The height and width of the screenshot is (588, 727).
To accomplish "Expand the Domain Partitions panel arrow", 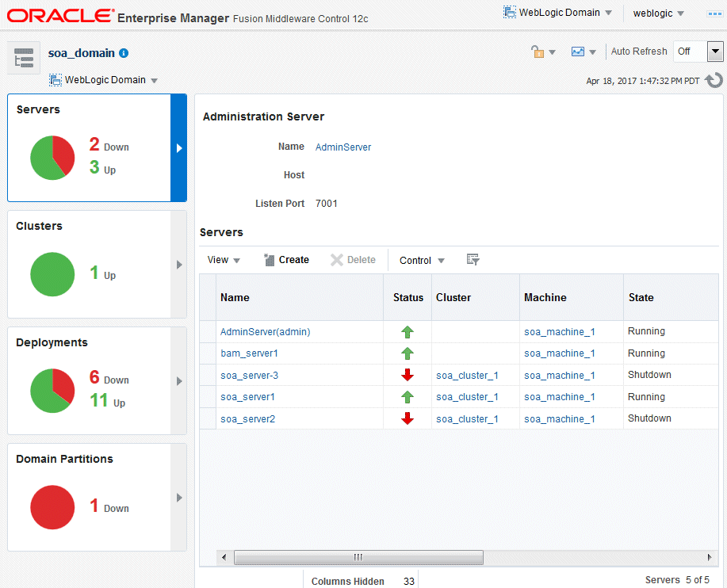I will (x=179, y=498).
